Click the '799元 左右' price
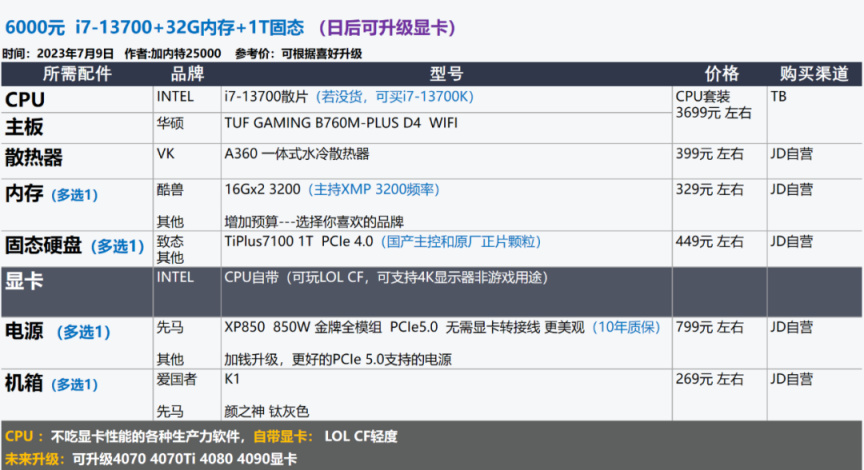864x470 pixels. 710,327
